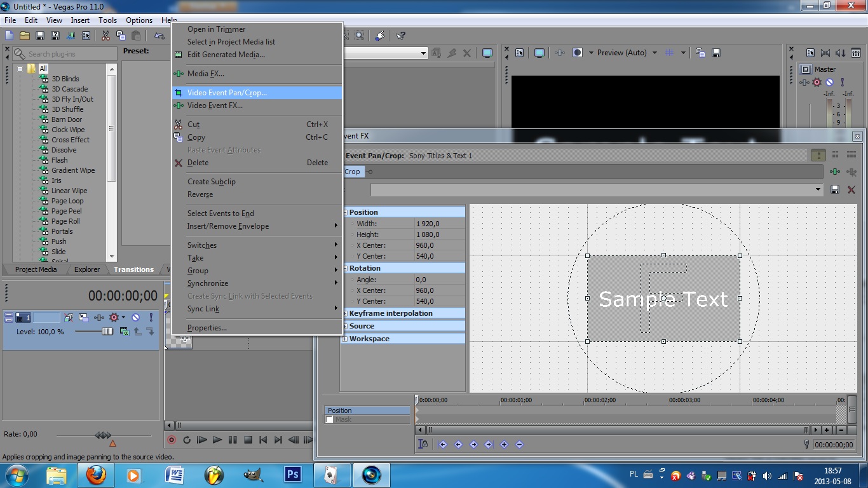Screen dimensions: 868x488
Task: Solo video track 1
Action: [x=151, y=317]
